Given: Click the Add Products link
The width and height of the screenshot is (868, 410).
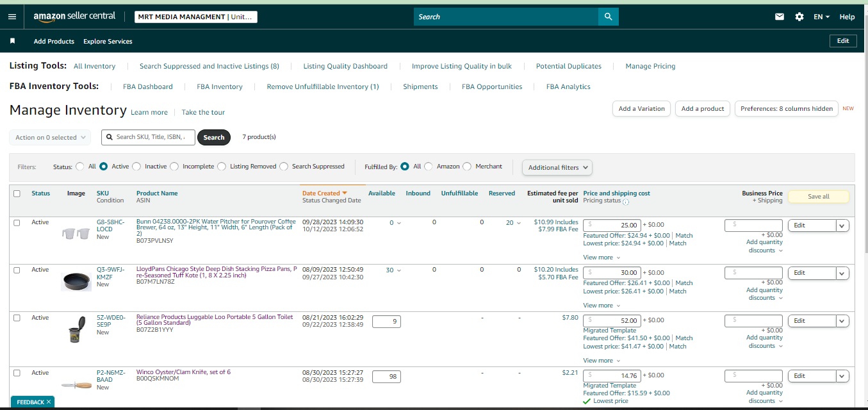Looking at the screenshot, I should coord(54,41).
